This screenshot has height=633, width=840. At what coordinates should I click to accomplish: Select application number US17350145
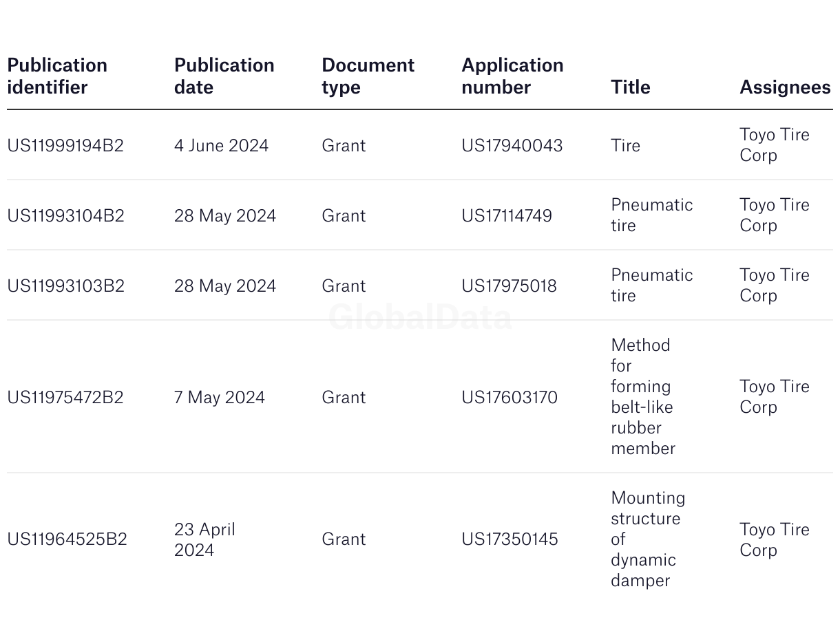510,539
